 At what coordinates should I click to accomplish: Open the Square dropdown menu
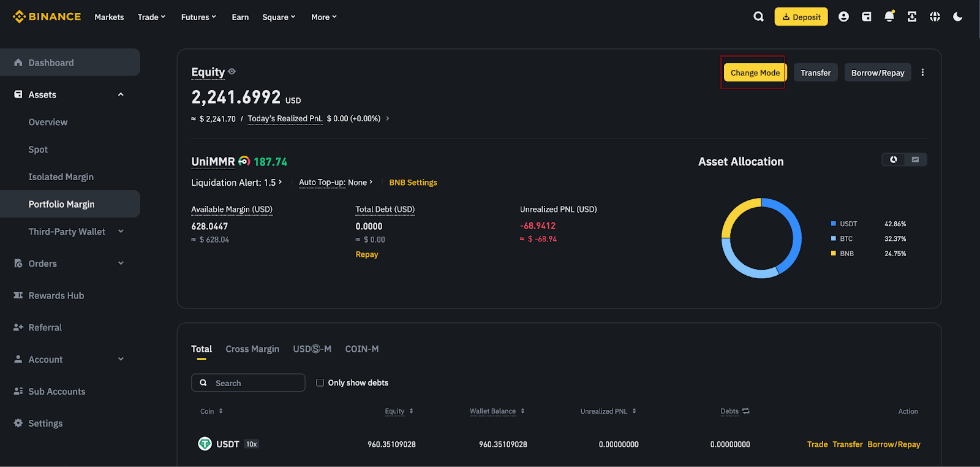click(x=279, y=17)
